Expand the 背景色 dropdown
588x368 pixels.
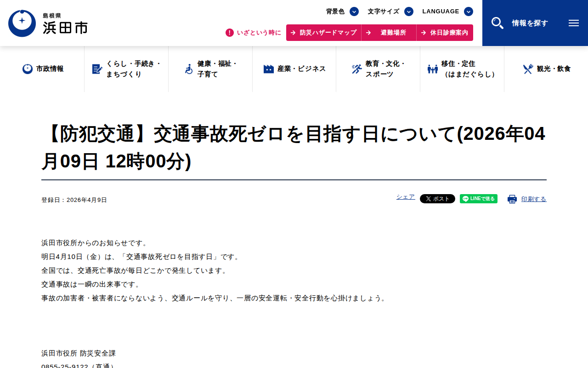coord(354,11)
